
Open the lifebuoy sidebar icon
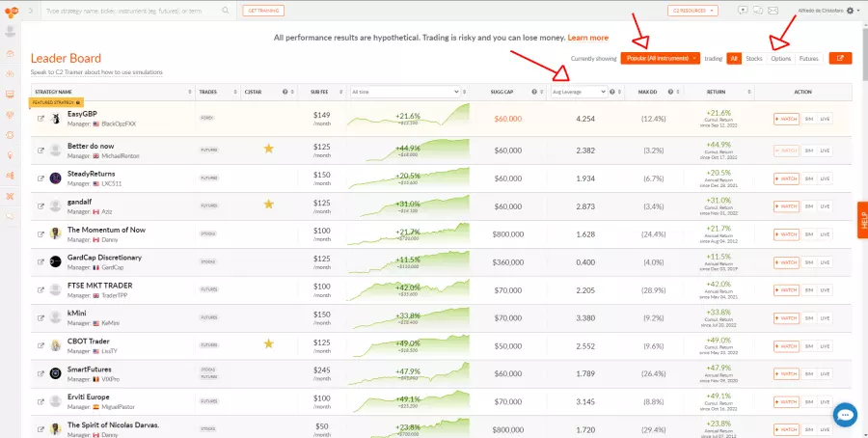coord(10,135)
